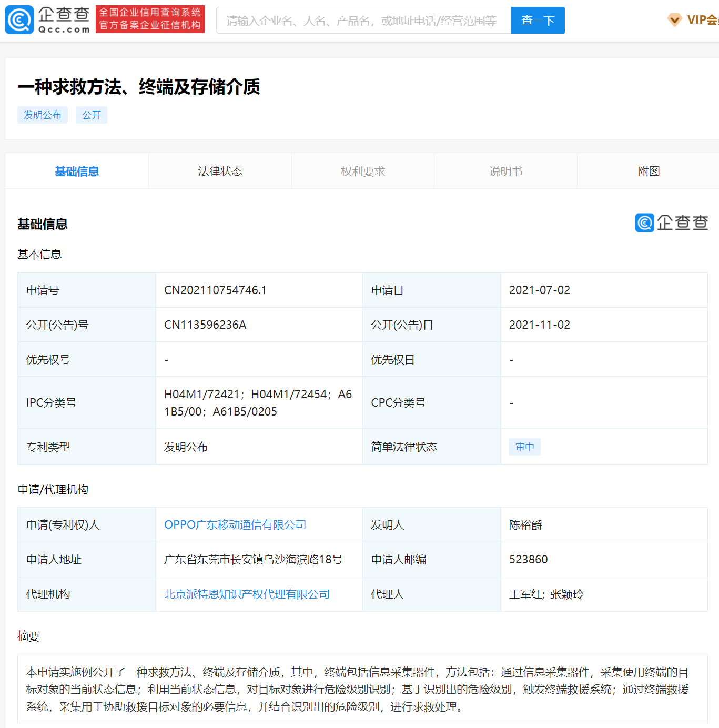Screen dimensions: 719x728
Task: Click the VIP diamond icon
Action: point(674,20)
